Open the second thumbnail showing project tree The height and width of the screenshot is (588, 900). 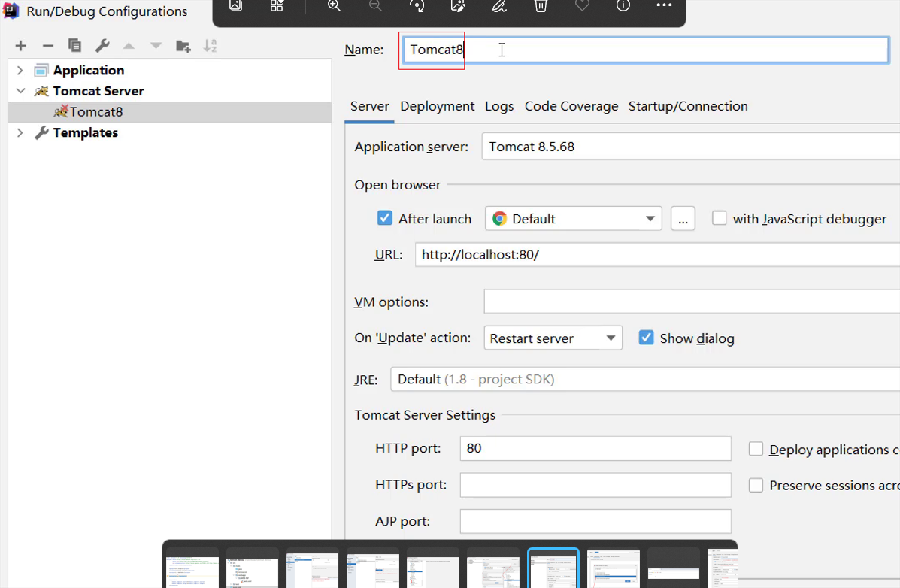click(x=253, y=568)
